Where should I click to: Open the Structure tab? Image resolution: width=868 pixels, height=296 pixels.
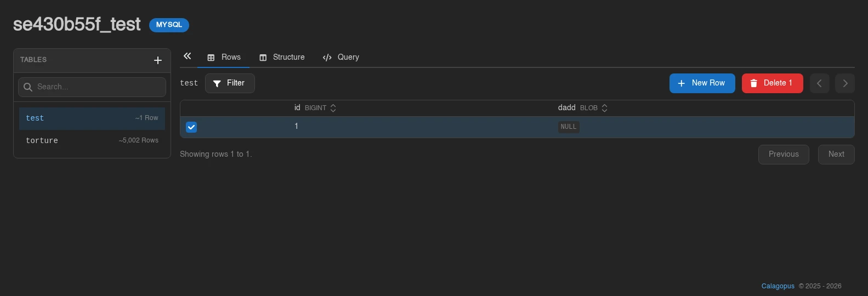pos(282,57)
